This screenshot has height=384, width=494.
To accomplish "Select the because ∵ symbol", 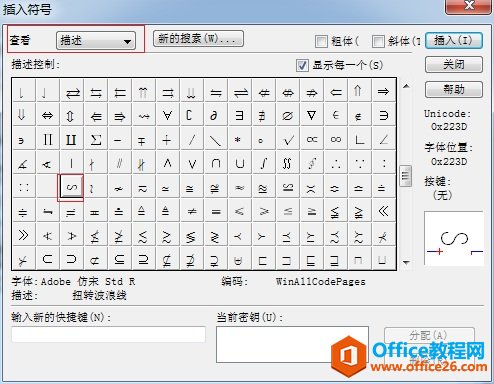I will pos(359,163).
